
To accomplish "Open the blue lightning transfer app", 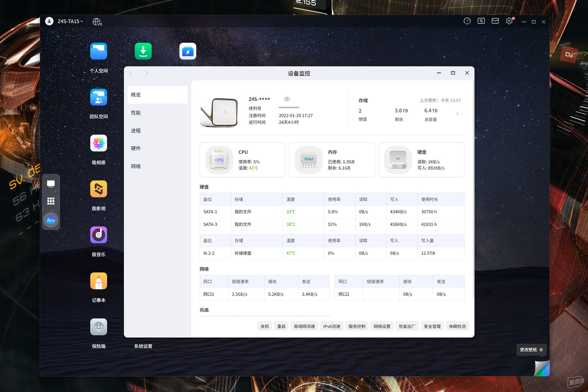I will point(188,51).
